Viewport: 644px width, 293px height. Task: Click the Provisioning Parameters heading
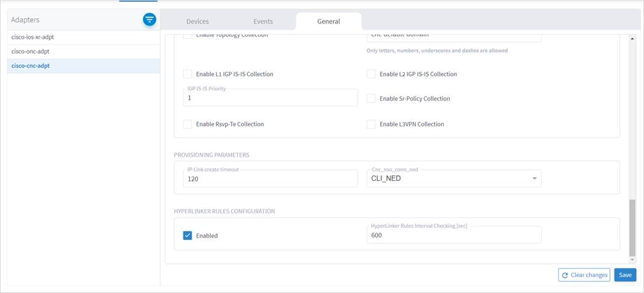211,155
